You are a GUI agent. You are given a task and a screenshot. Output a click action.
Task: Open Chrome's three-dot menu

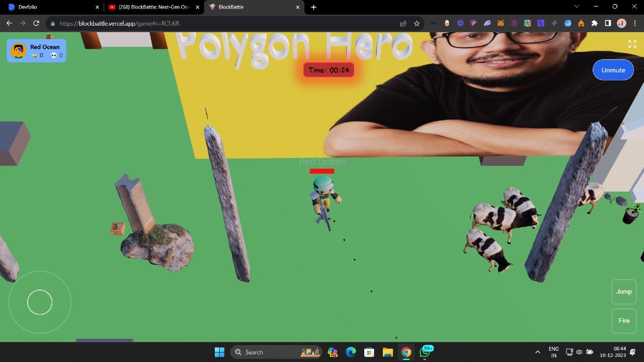634,23
